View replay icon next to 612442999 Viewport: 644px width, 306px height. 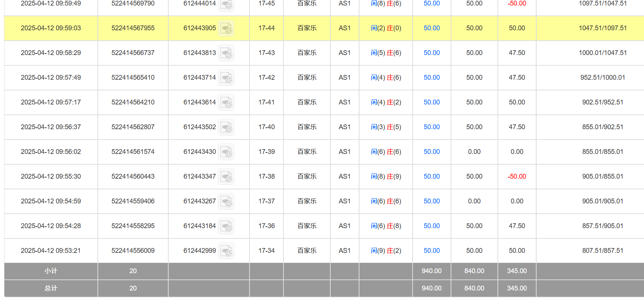(x=226, y=251)
